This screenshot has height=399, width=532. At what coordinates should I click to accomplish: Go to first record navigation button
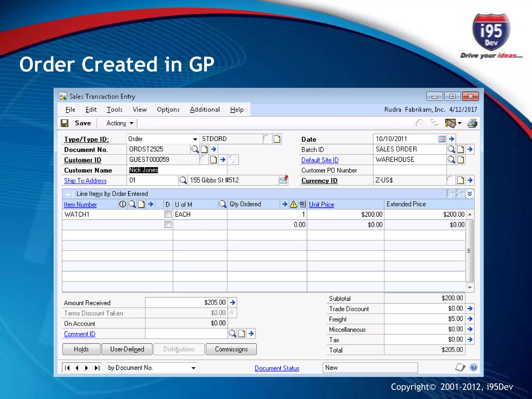[x=67, y=368]
